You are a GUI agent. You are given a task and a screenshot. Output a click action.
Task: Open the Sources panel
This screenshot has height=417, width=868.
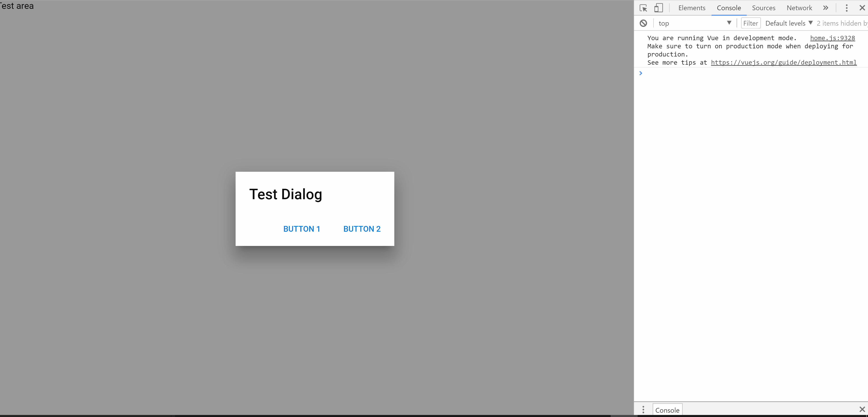pos(764,7)
